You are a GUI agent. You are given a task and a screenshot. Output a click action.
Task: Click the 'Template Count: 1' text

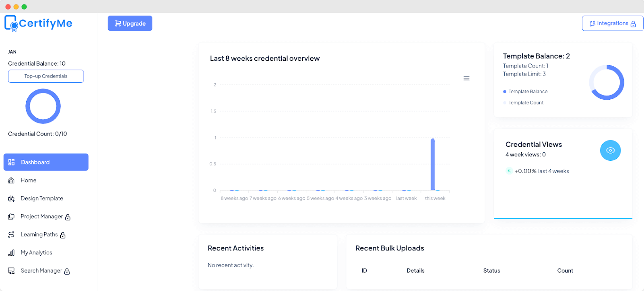(526, 66)
